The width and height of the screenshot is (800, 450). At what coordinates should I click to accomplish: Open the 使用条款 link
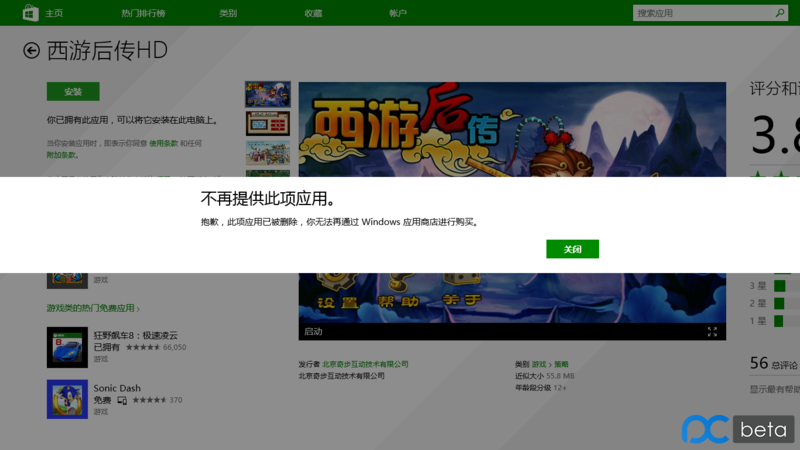coord(164,143)
